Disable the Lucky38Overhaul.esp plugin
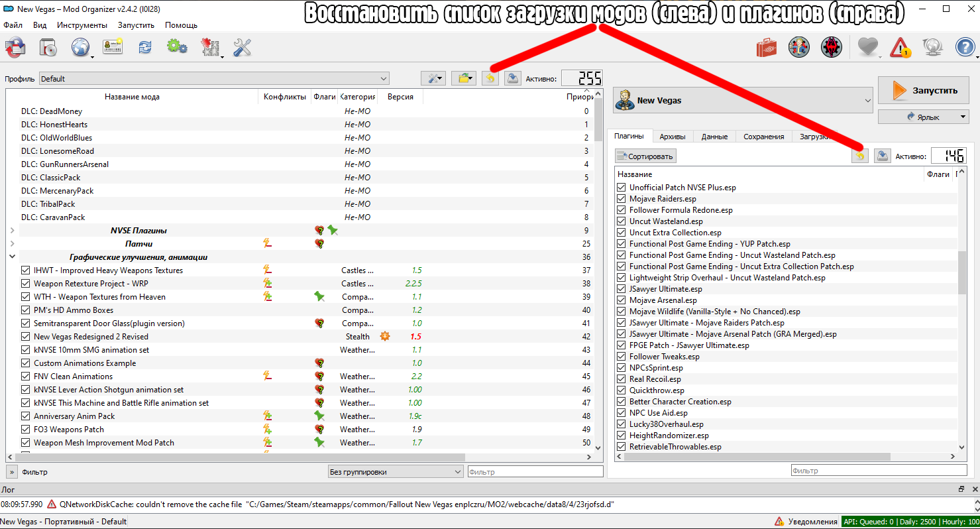Image resolution: width=980 pixels, height=529 pixels. 622,424
